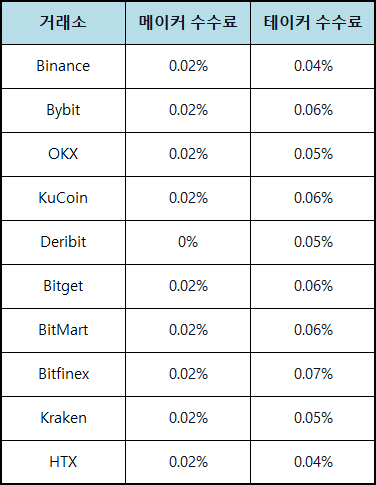This screenshot has height=485, width=376.
Task: Select the Bitfinex exchange name
Action: (63, 374)
